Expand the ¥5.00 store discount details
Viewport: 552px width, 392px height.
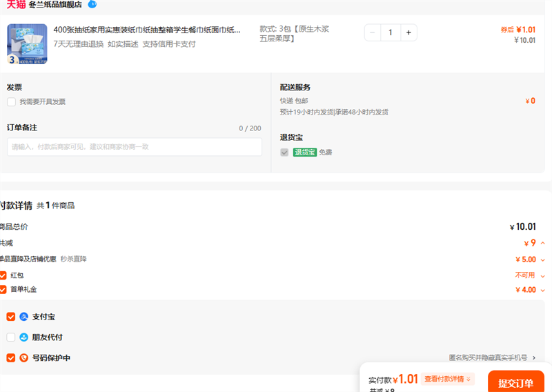click(543, 259)
